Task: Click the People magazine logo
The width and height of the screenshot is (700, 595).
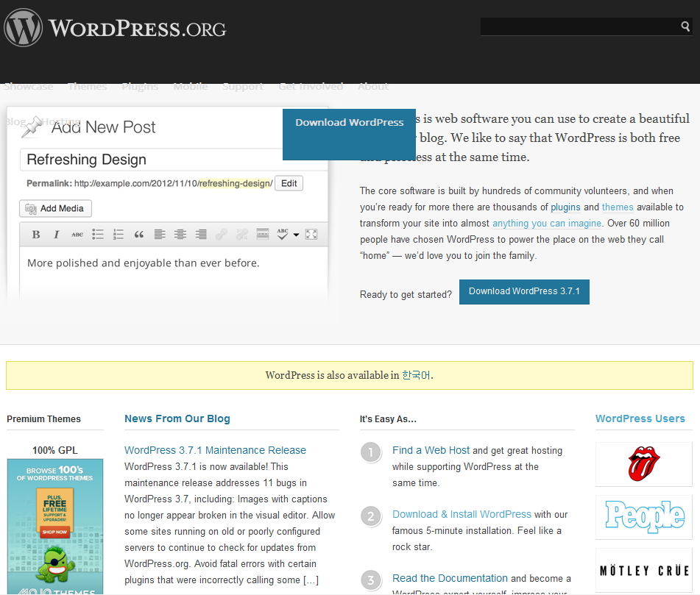Action: click(644, 517)
